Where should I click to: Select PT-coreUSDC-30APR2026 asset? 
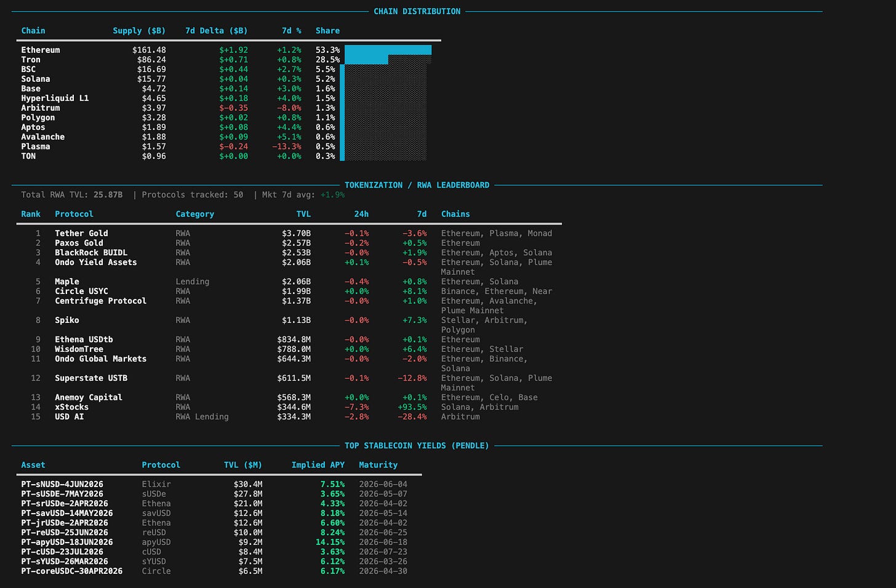click(x=72, y=571)
